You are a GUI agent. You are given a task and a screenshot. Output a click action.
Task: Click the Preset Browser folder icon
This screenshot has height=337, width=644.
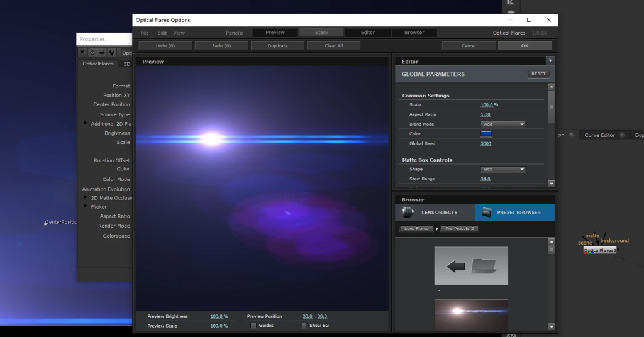485,212
